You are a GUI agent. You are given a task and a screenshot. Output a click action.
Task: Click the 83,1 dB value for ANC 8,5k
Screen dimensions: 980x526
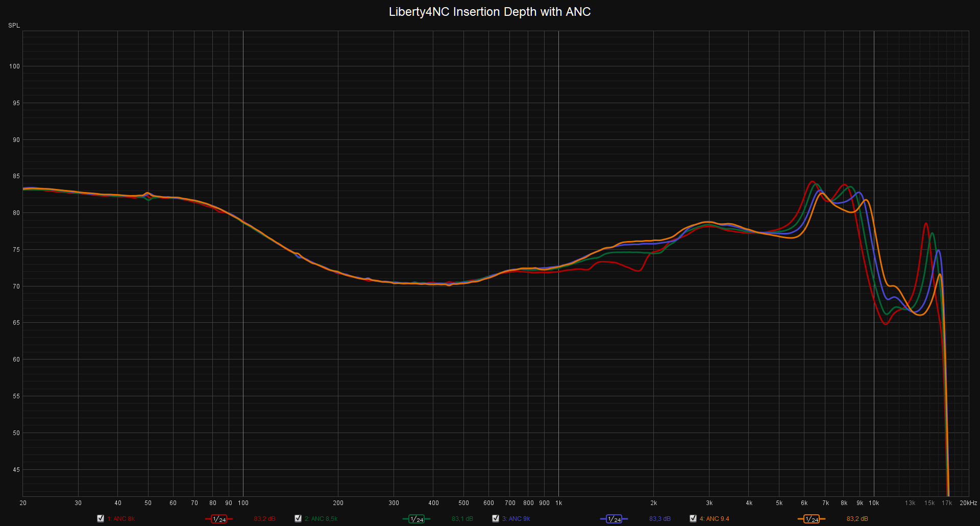pyautogui.click(x=462, y=519)
